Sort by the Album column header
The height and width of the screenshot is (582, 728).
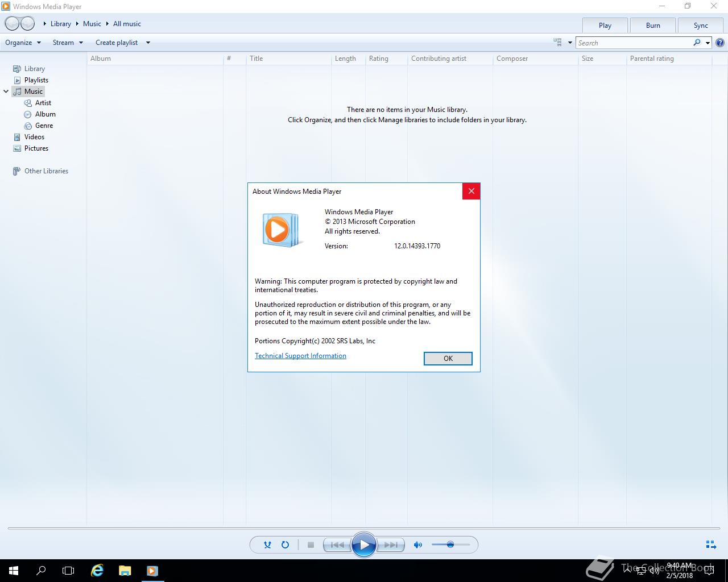pyautogui.click(x=155, y=59)
